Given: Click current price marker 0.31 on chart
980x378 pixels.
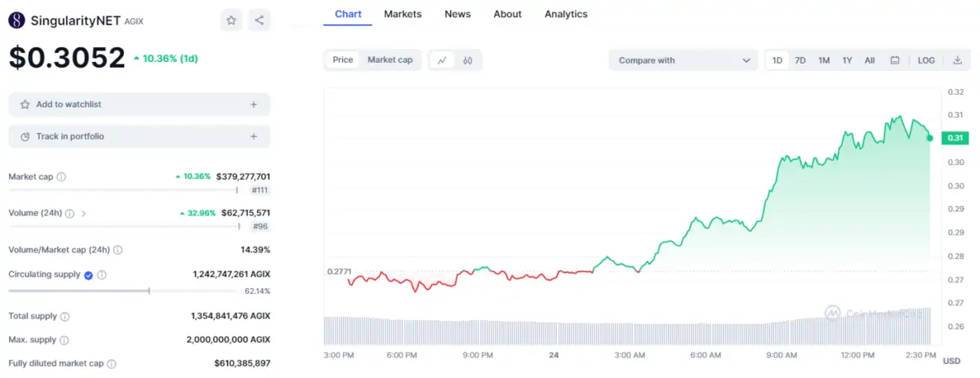Looking at the screenshot, I should click(x=954, y=138).
